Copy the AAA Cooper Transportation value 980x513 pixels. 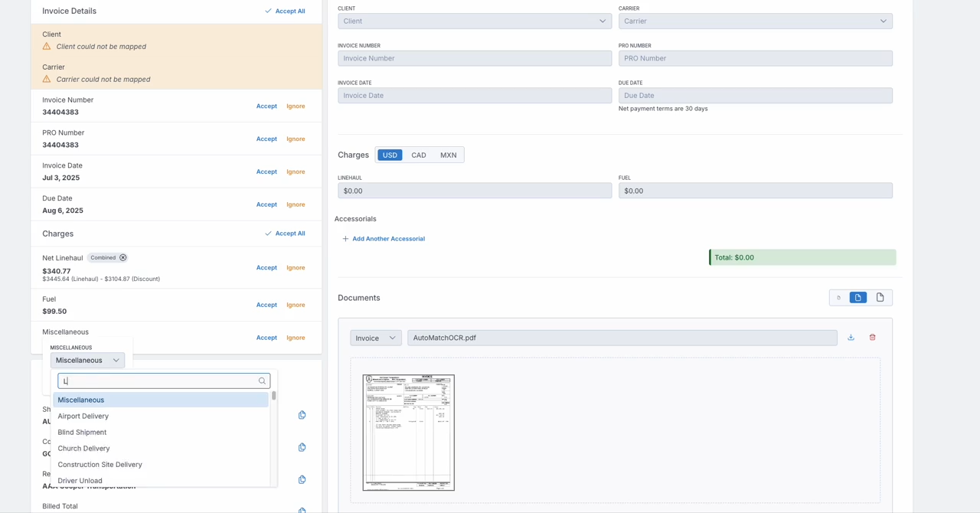[302, 479]
